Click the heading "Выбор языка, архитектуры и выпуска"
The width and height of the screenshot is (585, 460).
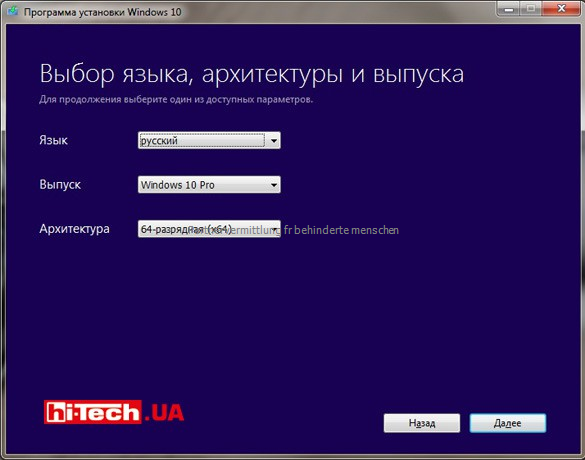tap(252, 73)
